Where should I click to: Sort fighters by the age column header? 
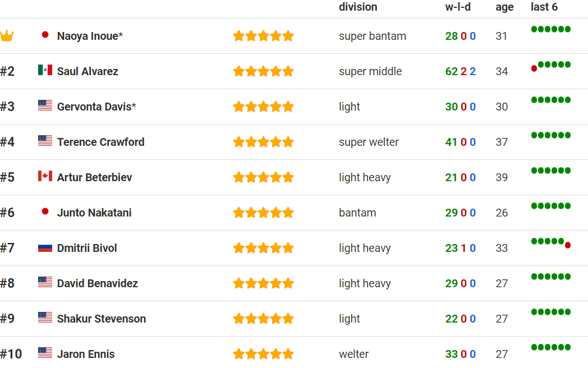point(504,7)
